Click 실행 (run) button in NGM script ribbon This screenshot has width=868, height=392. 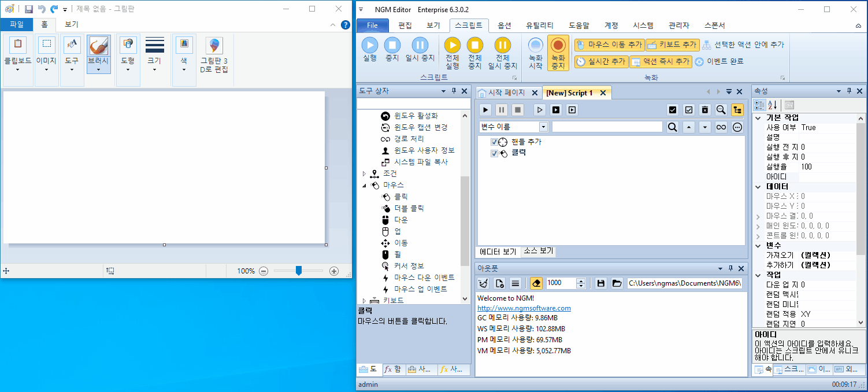(370, 49)
